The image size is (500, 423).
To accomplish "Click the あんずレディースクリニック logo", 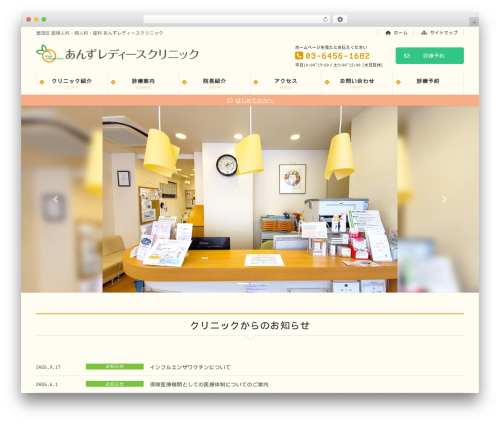I will (x=117, y=54).
